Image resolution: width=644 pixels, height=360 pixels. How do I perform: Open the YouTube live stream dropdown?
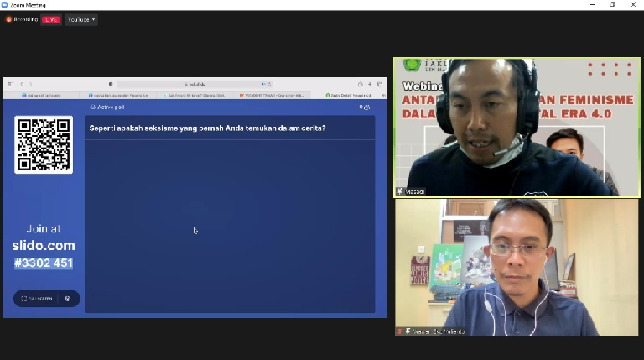tap(81, 19)
